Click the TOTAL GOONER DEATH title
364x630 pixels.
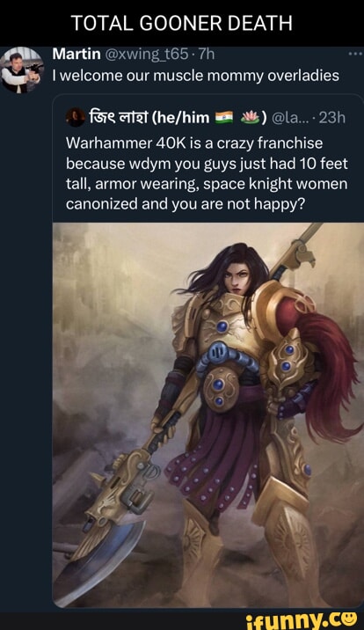182,23
